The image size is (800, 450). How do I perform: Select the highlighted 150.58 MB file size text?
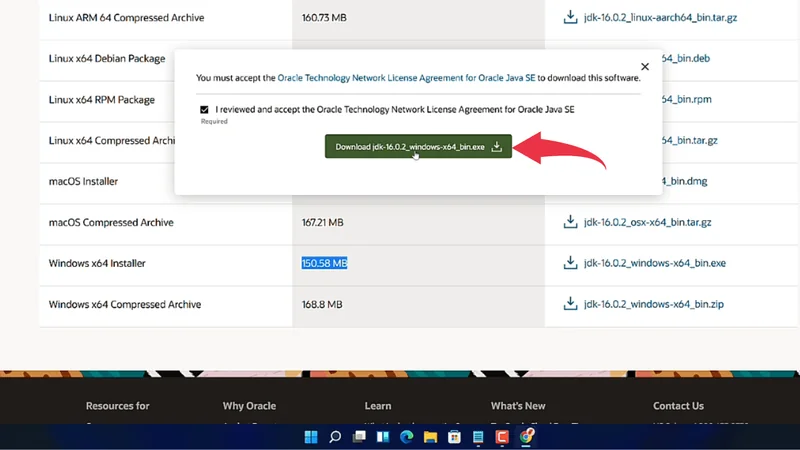pos(324,264)
